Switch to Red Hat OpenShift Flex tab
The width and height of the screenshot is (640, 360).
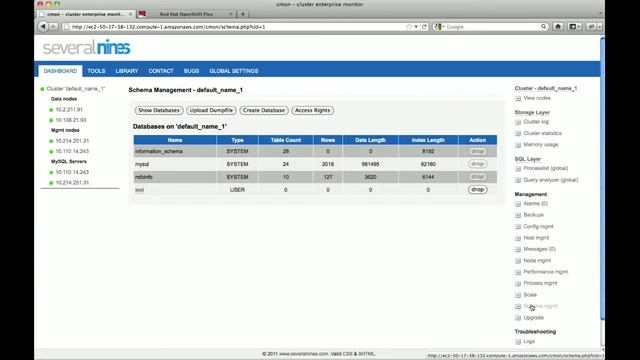(186, 14)
